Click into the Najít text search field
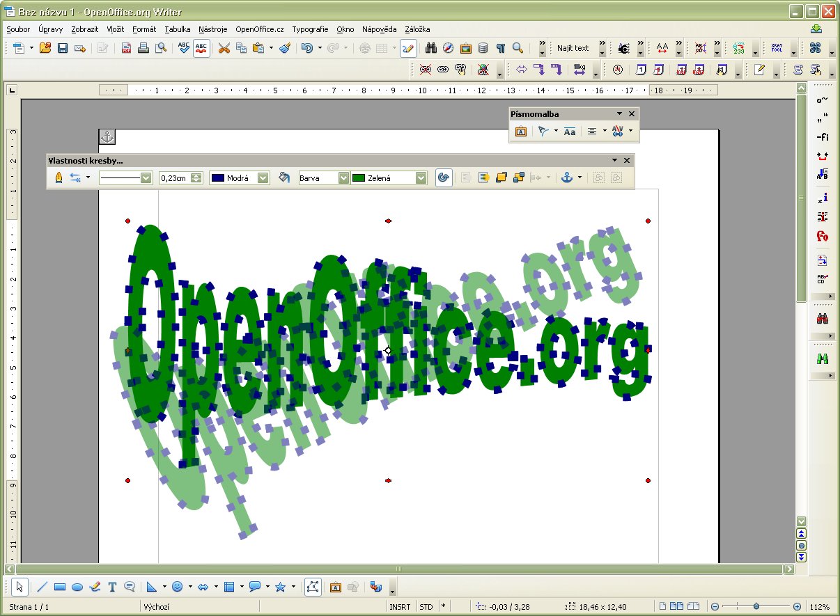This screenshot has height=616, width=840. 574,48
